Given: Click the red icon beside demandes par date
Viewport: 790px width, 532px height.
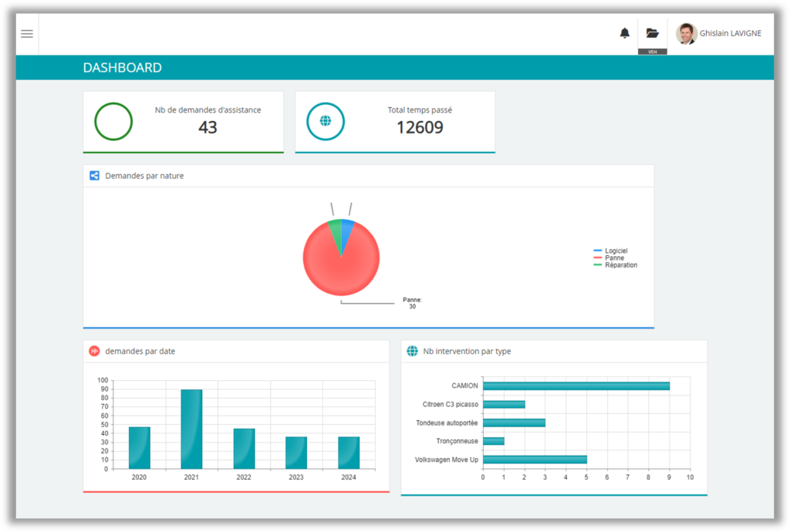Looking at the screenshot, I should click(94, 352).
